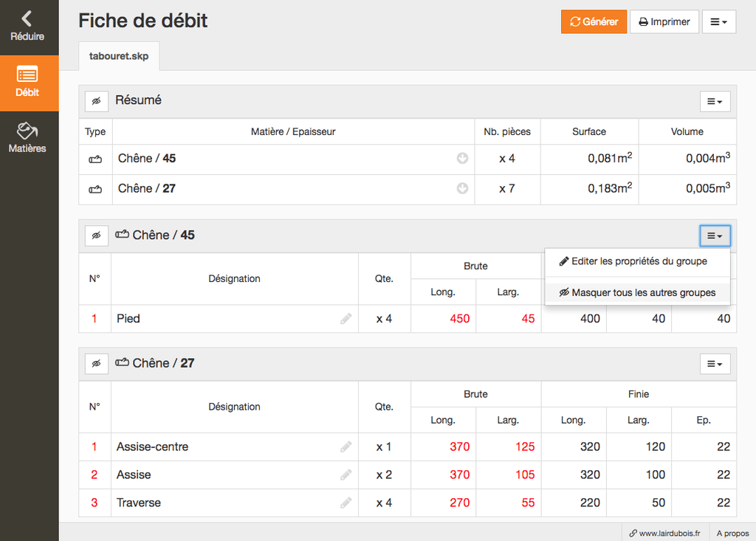
Task: Jump to Chêne / 45 group arrow
Action: tap(462, 159)
